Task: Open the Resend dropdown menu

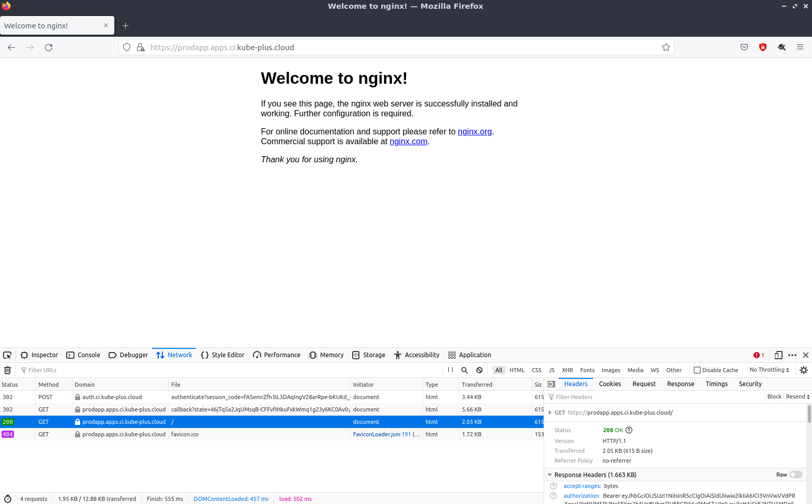Action: (x=798, y=396)
